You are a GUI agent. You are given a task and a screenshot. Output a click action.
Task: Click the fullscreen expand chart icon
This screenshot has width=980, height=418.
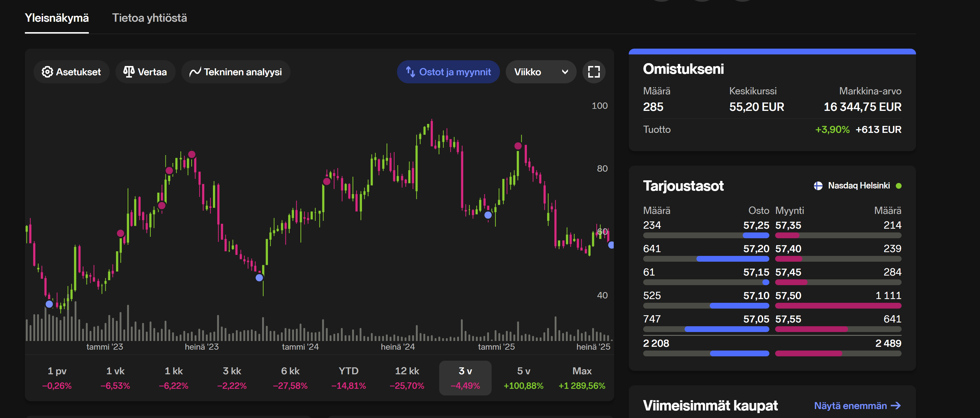[593, 72]
